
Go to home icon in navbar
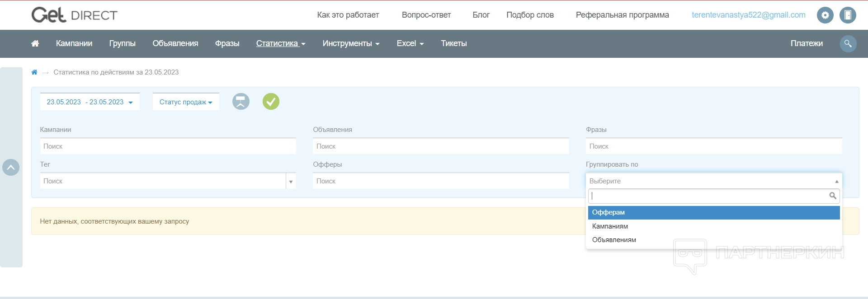coord(35,43)
